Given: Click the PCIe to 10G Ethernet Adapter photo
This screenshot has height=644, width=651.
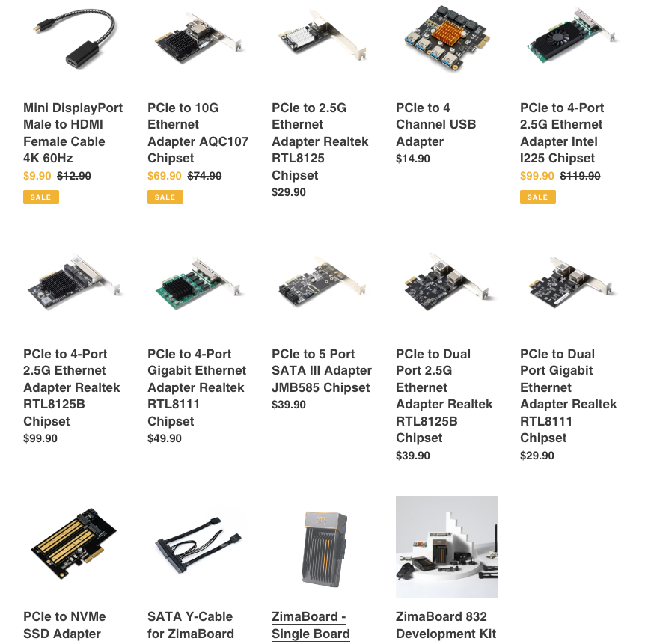Looking at the screenshot, I should point(198,38).
